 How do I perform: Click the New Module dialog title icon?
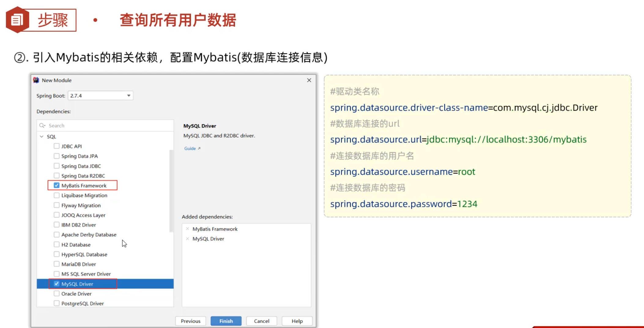pyautogui.click(x=36, y=80)
